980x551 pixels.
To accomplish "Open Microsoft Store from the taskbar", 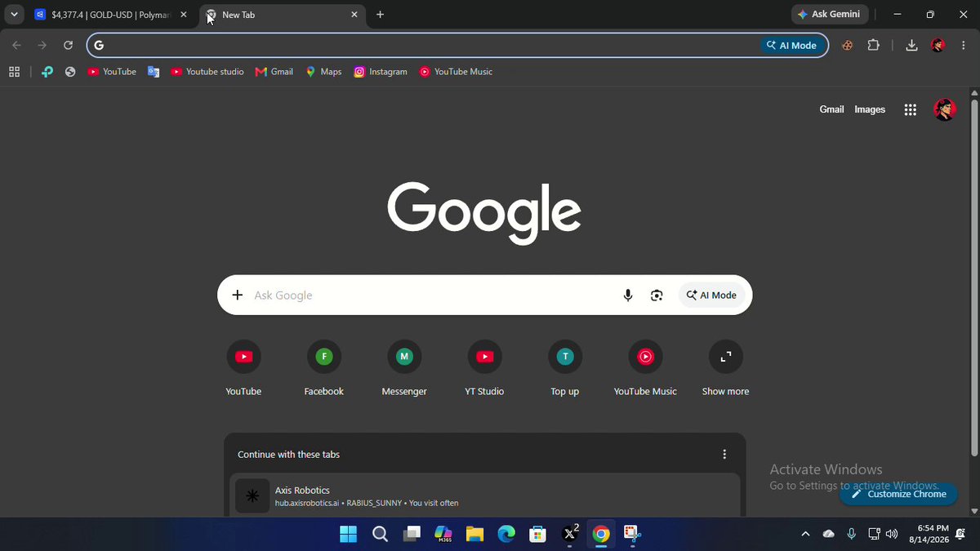I will coord(537,534).
